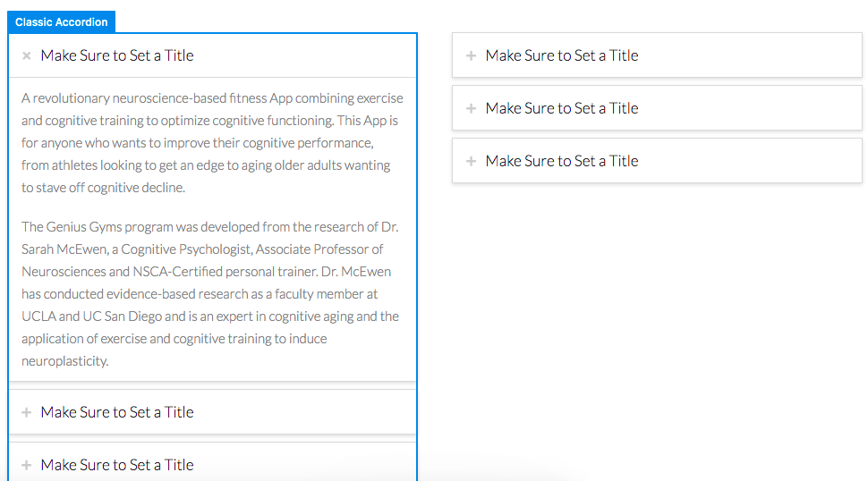
Task: Expand the second left accordion plus icon
Action: point(26,412)
